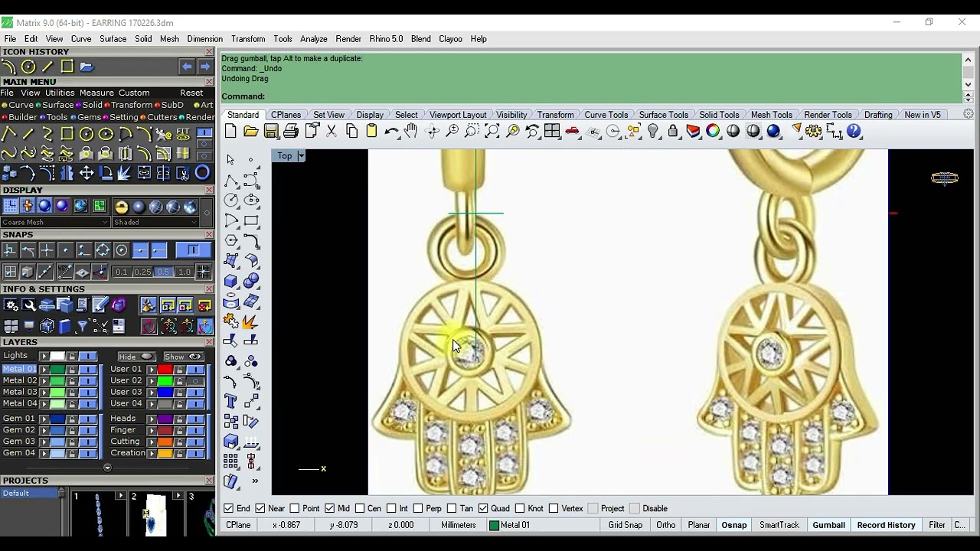The width and height of the screenshot is (980, 551).
Task: Expand the Metal 01 layer arrow
Action: pyautogui.click(x=44, y=369)
